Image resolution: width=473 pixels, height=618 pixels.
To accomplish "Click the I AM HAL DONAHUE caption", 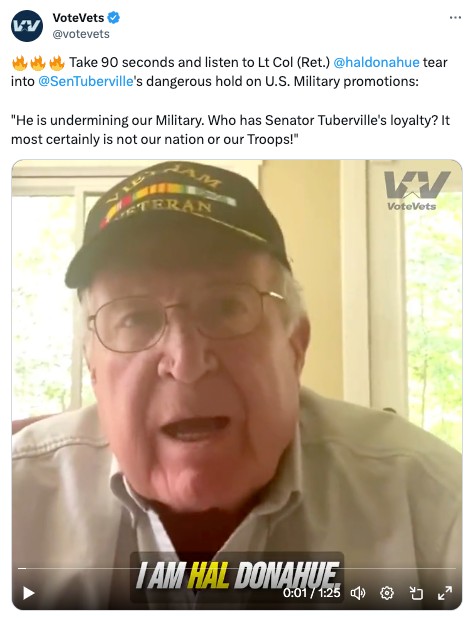I will point(237,575).
